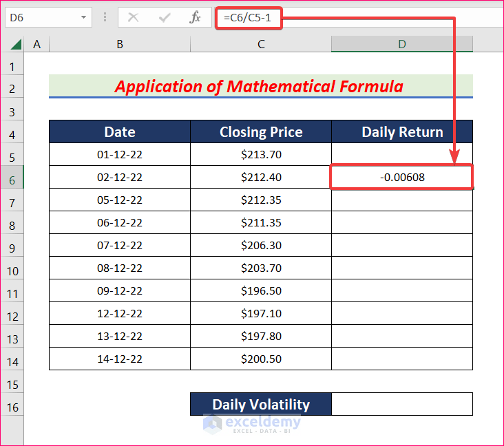
Task: Click the empty Daily Volatility value cell
Action: (x=402, y=404)
